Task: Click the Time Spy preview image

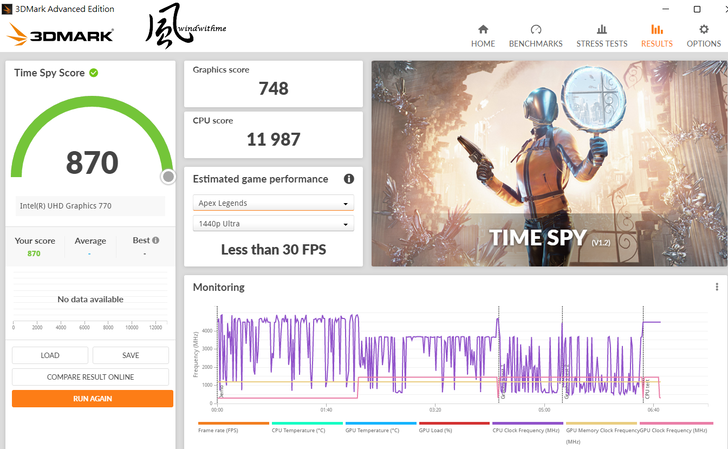Action: [x=549, y=163]
